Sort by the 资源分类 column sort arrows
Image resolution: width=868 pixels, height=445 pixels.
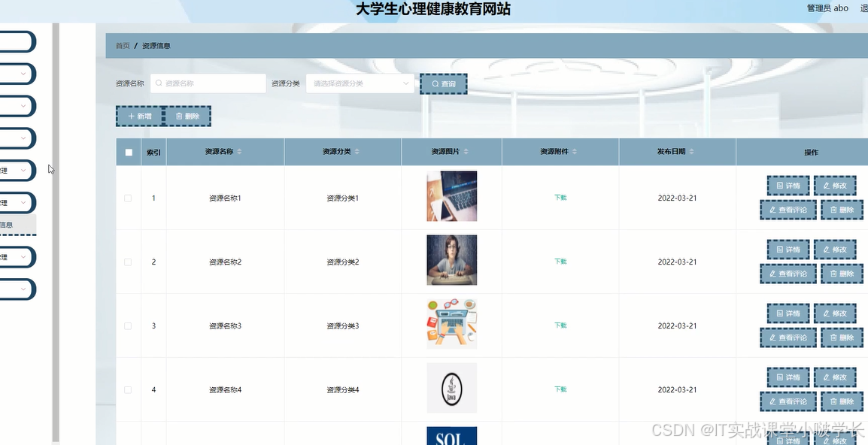(x=357, y=152)
